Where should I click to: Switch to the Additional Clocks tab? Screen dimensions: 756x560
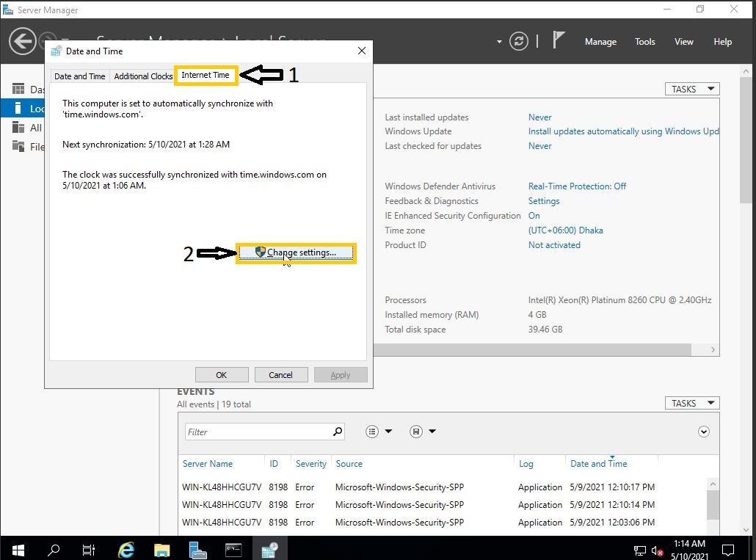point(143,76)
